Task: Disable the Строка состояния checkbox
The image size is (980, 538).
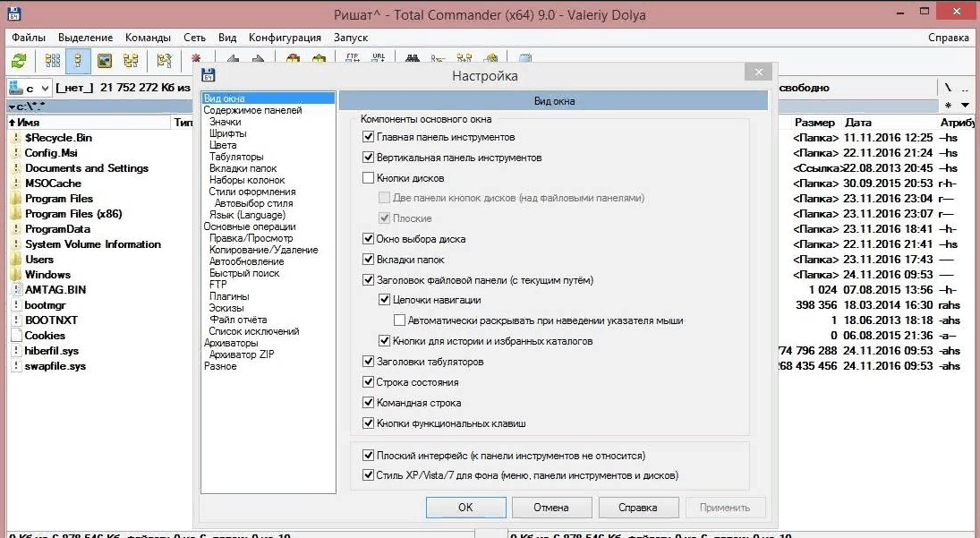Action: [x=368, y=382]
